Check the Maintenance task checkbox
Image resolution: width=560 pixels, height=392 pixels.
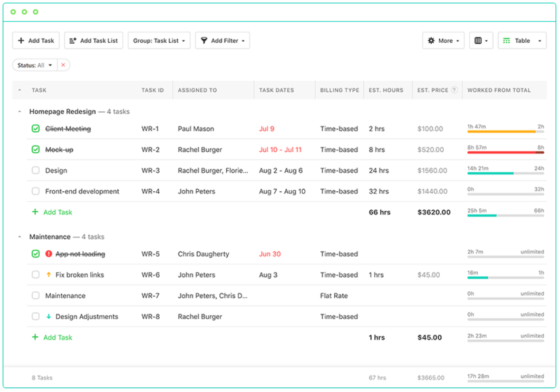click(36, 296)
